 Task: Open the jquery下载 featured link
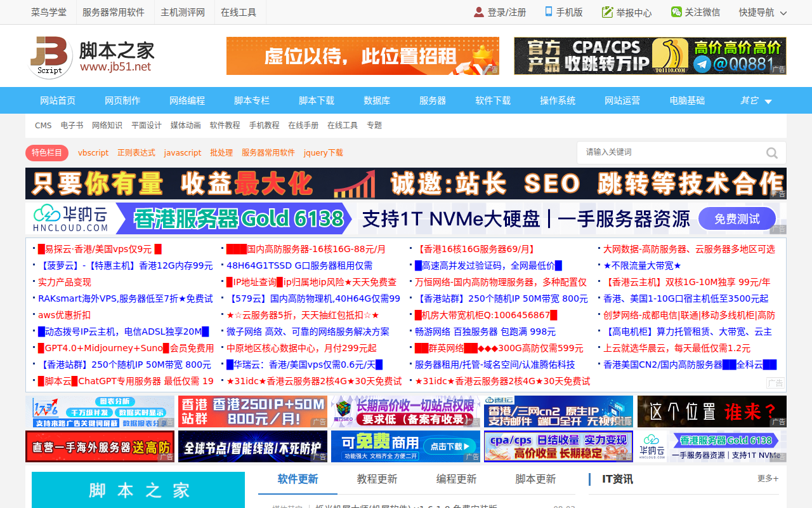[x=324, y=153]
